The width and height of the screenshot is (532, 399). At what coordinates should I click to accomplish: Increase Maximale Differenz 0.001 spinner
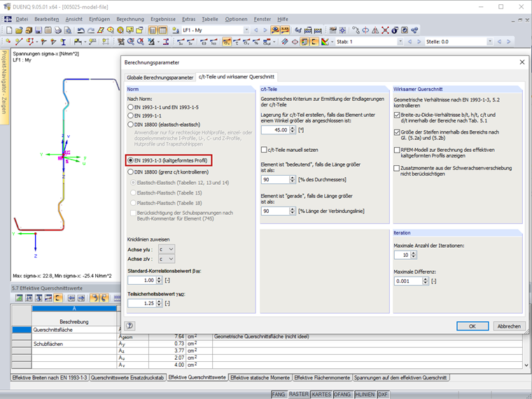[426, 279]
